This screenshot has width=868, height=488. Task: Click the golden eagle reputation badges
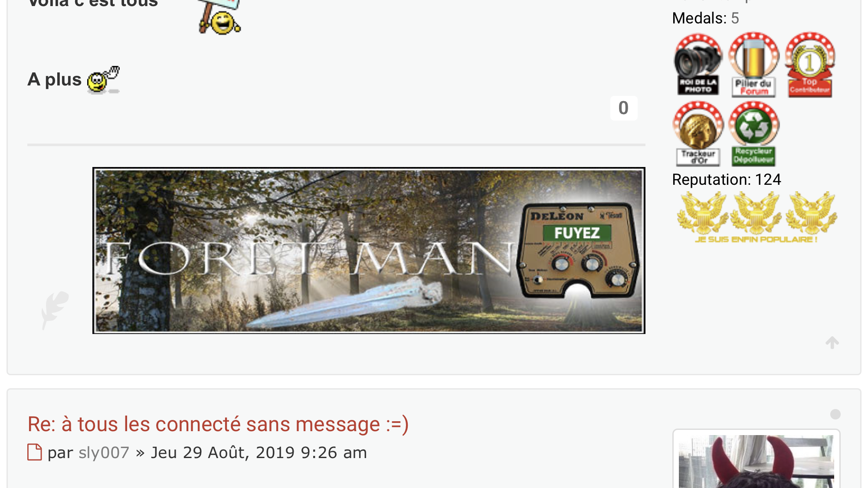point(756,217)
